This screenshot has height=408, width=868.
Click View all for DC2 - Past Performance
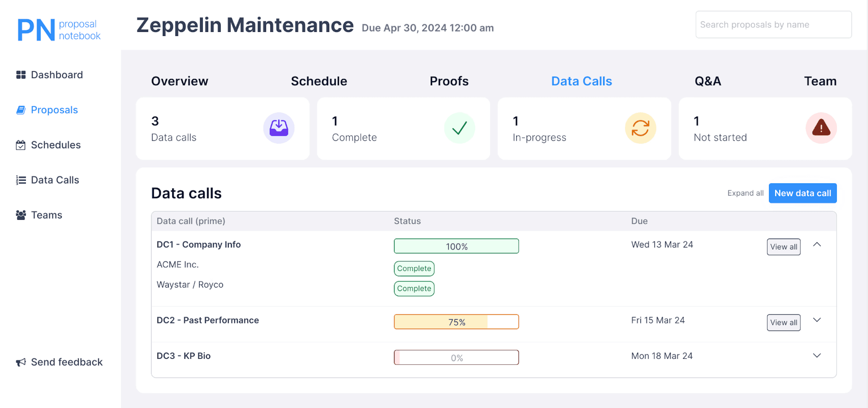point(783,322)
